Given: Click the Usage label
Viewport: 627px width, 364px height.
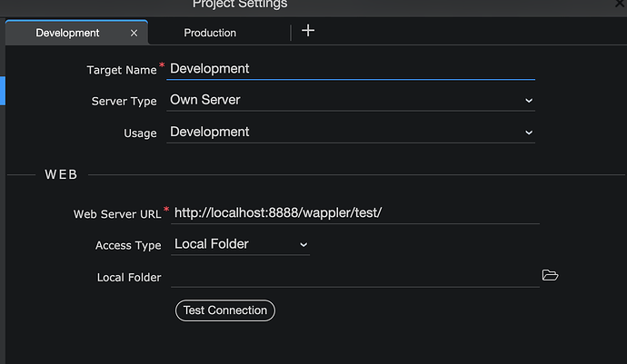Looking at the screenshot, I should (x=140, y=133).
